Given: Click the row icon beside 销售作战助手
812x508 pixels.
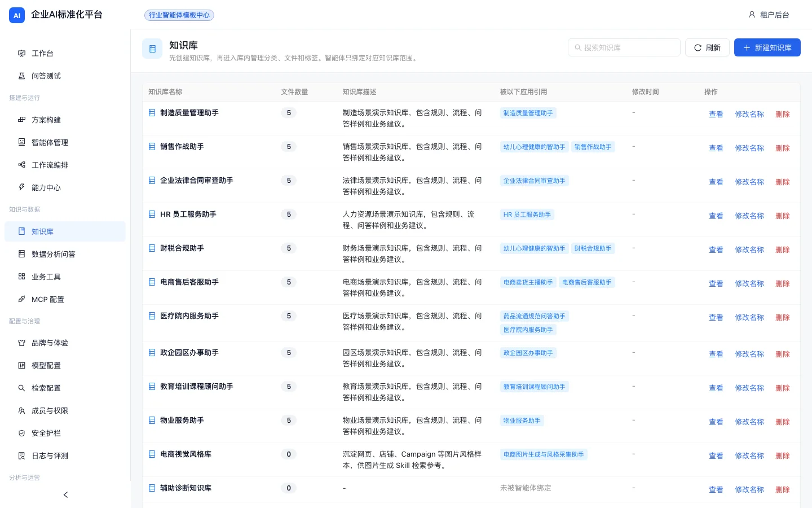Looking at the screenshot, I should click(152, 147).
